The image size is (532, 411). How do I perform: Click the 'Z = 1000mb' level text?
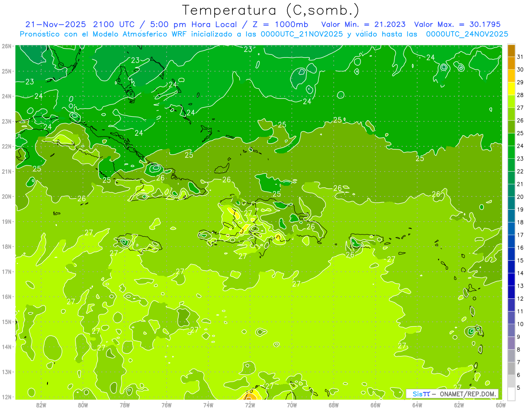tap(281, 24)
